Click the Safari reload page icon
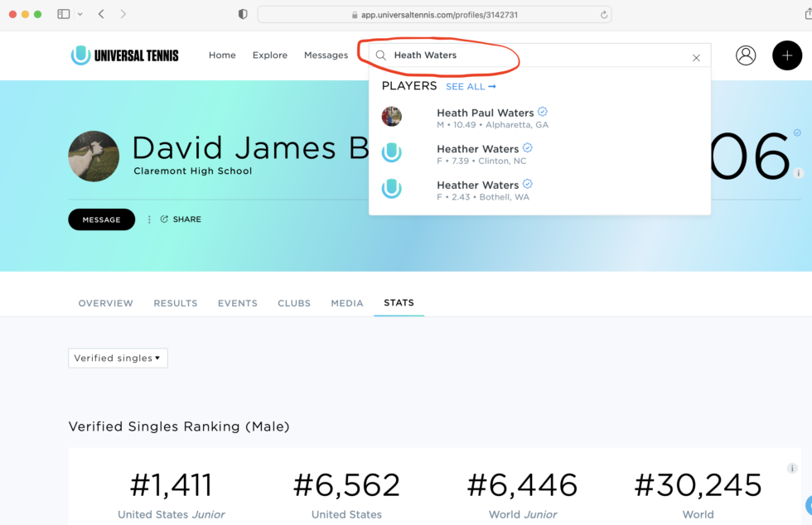 [604, 15]
